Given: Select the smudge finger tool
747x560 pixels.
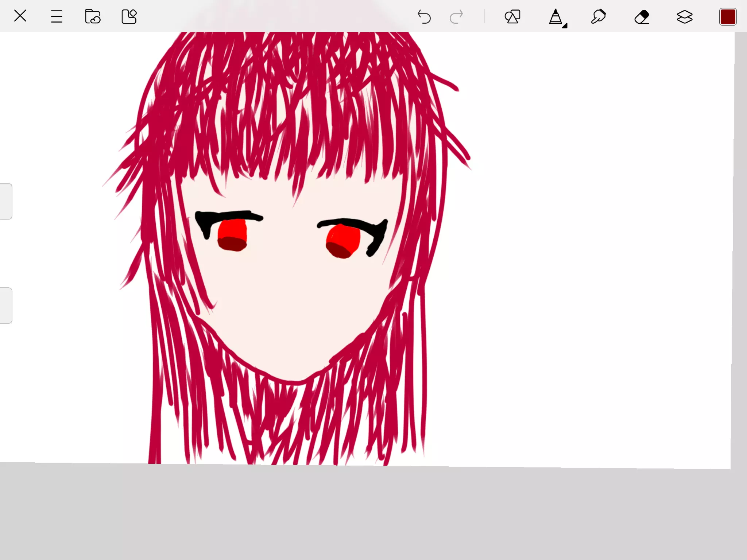Looking at the screenshot, I should (x=599, y=17).
